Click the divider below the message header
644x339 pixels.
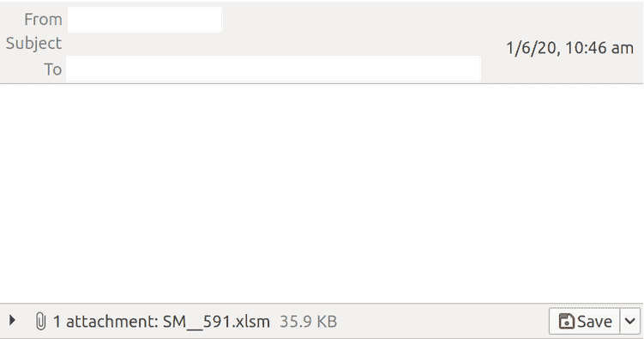tap(322, 83)
